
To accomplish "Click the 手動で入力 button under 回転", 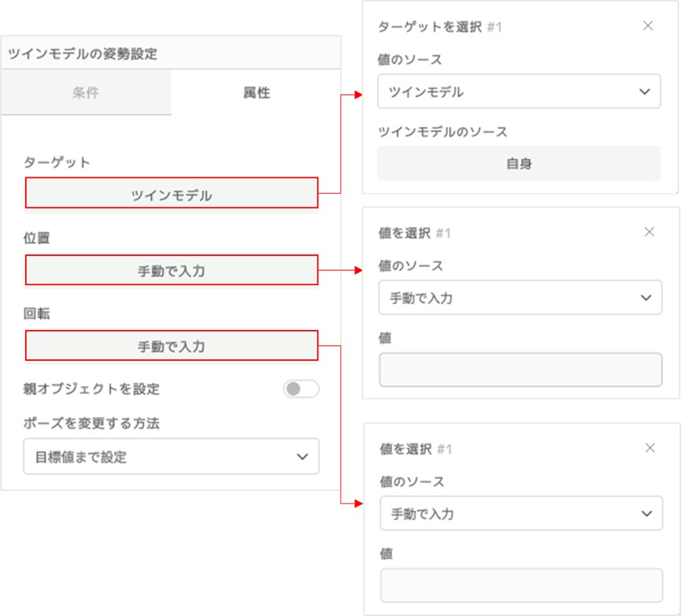I will pos(172,346).
